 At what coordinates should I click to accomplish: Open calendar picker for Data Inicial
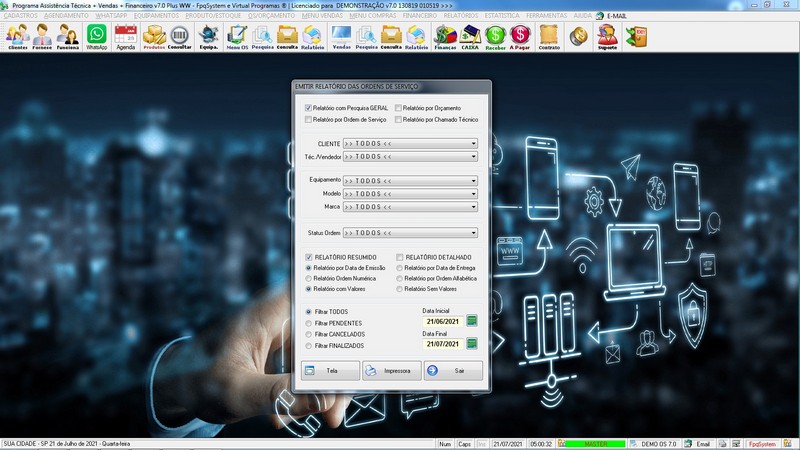(472, 321)
